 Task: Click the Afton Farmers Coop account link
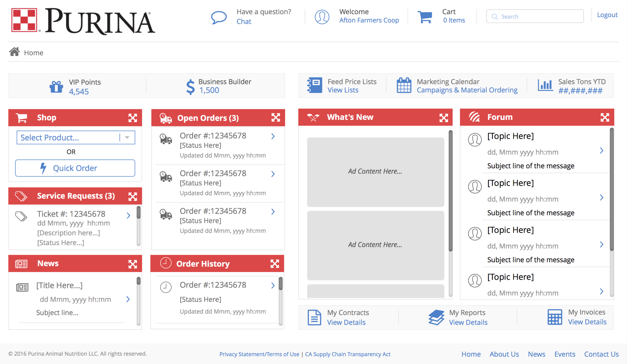pos(369,20)
